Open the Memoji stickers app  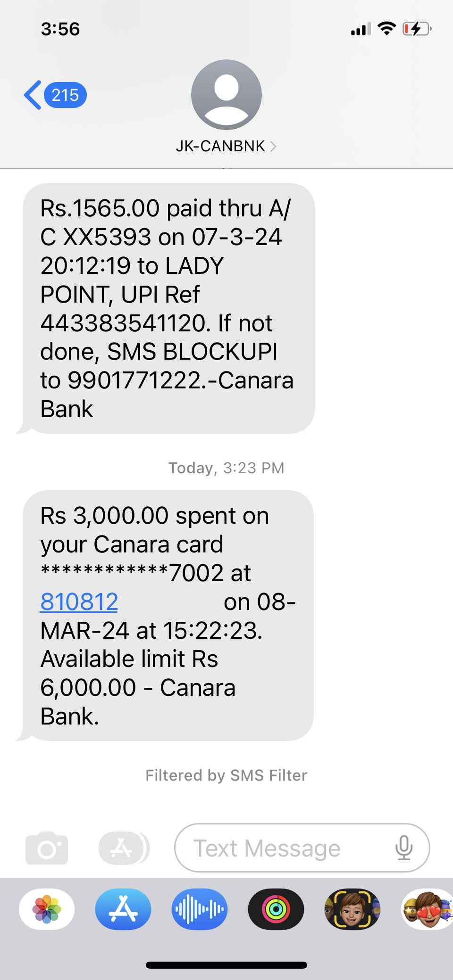pyautogui.click(x=352, y=909)
